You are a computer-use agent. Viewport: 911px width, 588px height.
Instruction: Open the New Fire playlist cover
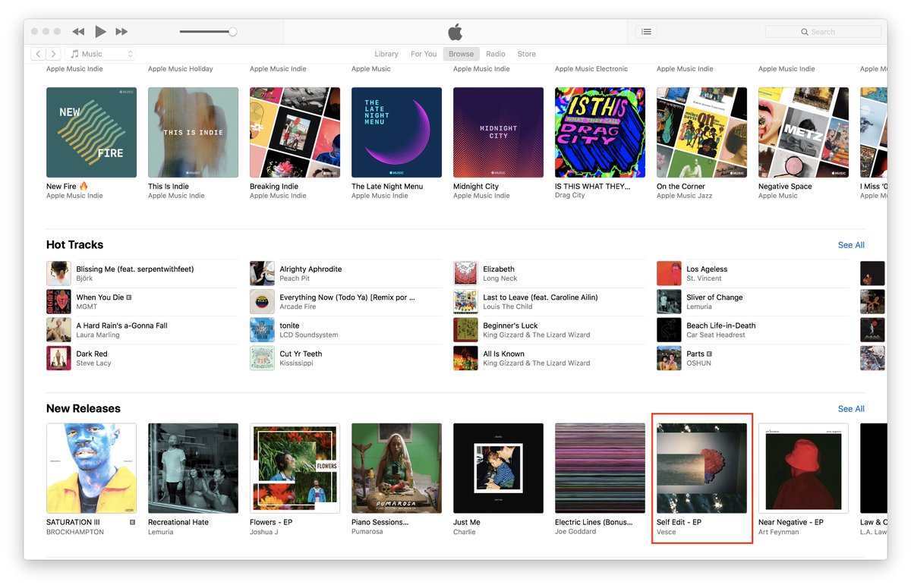(x=91, y=132)
